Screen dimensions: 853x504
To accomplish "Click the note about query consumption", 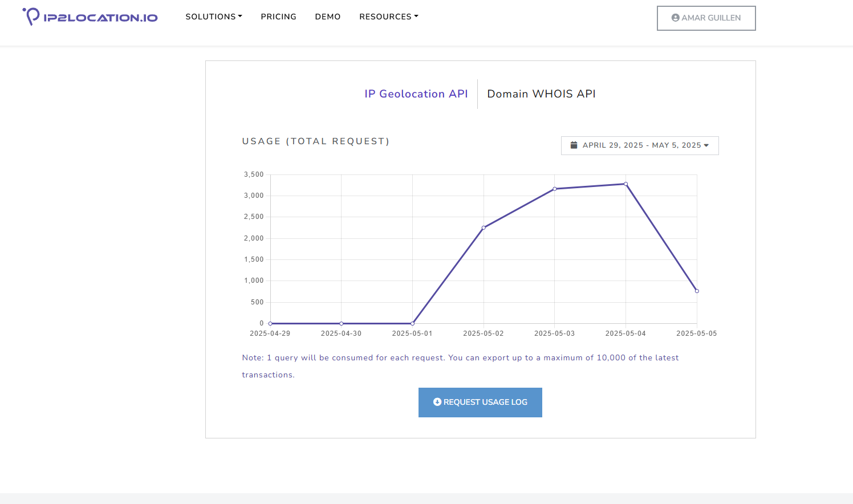I will point(460,366).
